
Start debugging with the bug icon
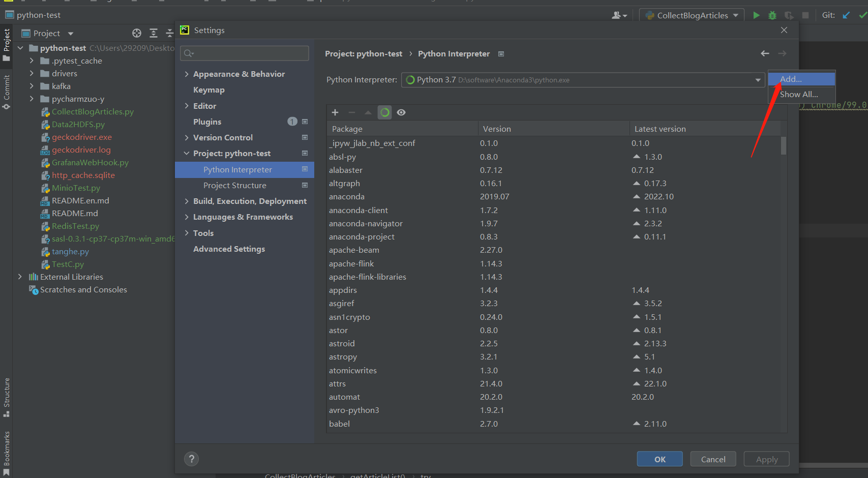click(x=772, y=15)
